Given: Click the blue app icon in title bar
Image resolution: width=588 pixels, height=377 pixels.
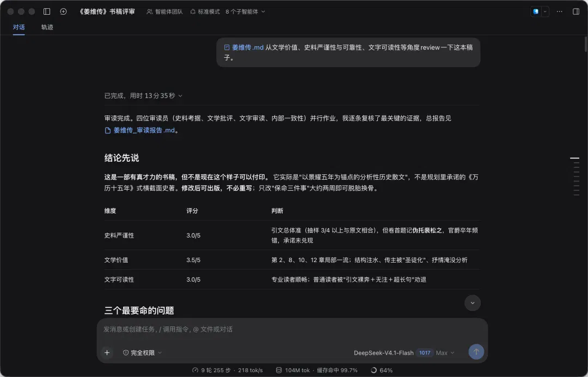Looking at the screenshot, I should [x=536, y=11].
